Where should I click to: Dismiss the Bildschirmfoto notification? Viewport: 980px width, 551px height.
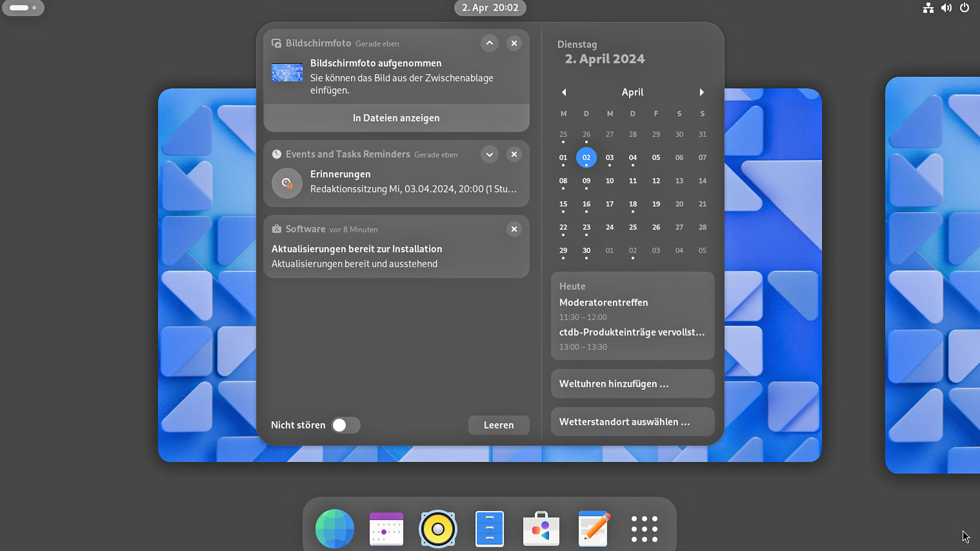tap(514, 43)
